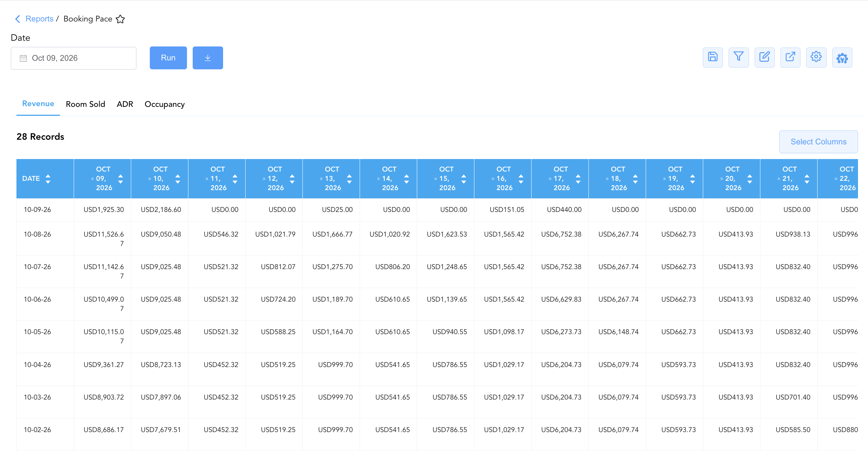Viewport: 868px width, 451px height.
Task: Sort the Oct 17, 2026 column
Action: tap(578, 179)
